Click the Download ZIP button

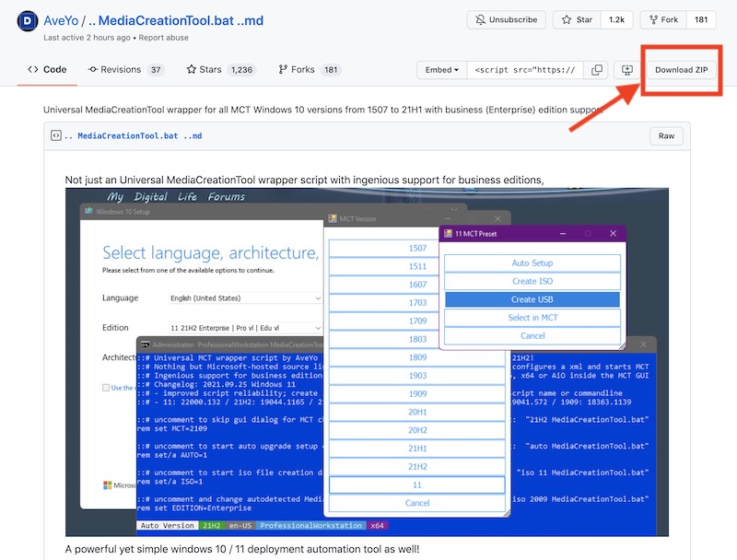[681, 70]
